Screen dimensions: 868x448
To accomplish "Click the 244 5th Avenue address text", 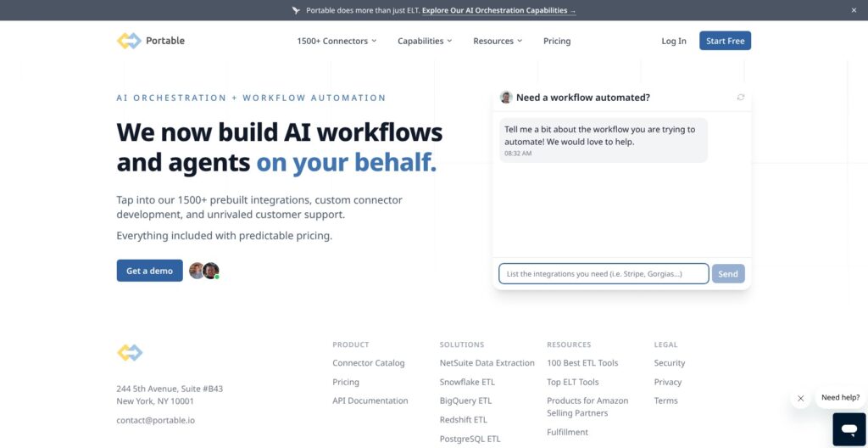I will tap(170, 395).
